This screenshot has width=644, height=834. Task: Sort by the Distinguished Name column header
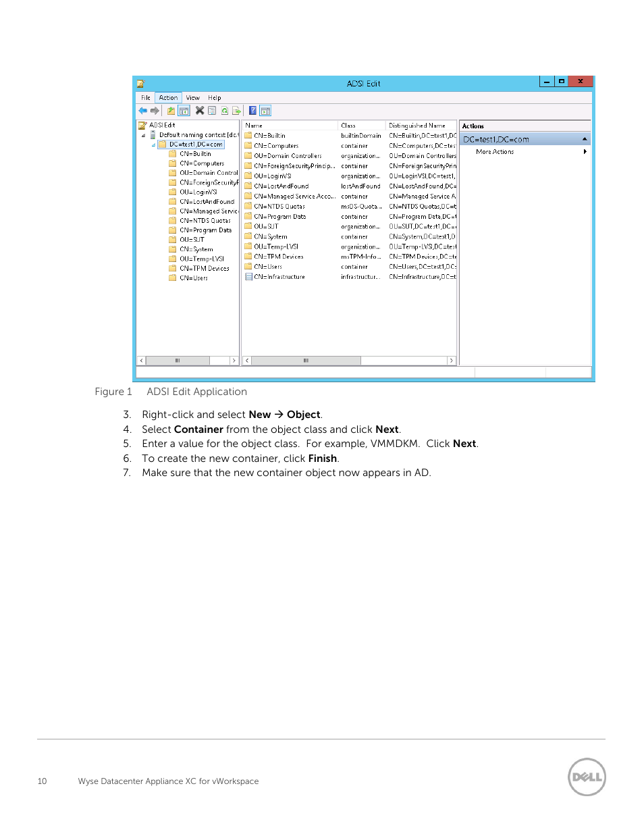click(x=421, y=126)
